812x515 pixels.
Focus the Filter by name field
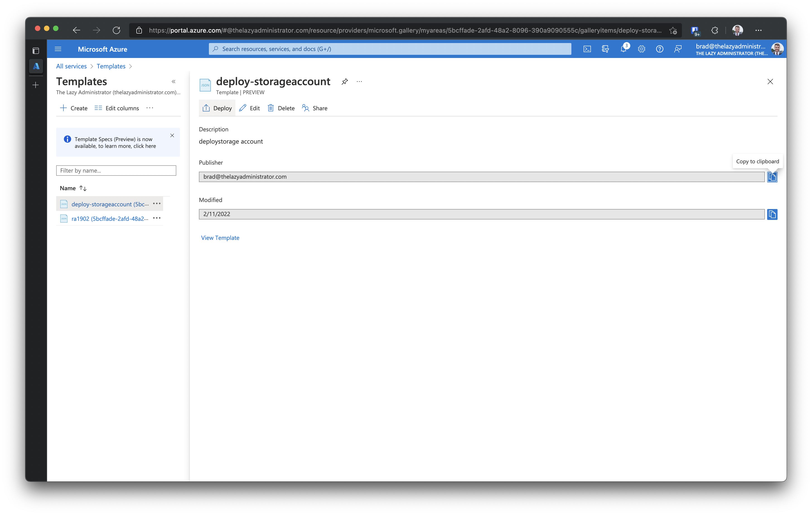point(116,171)
